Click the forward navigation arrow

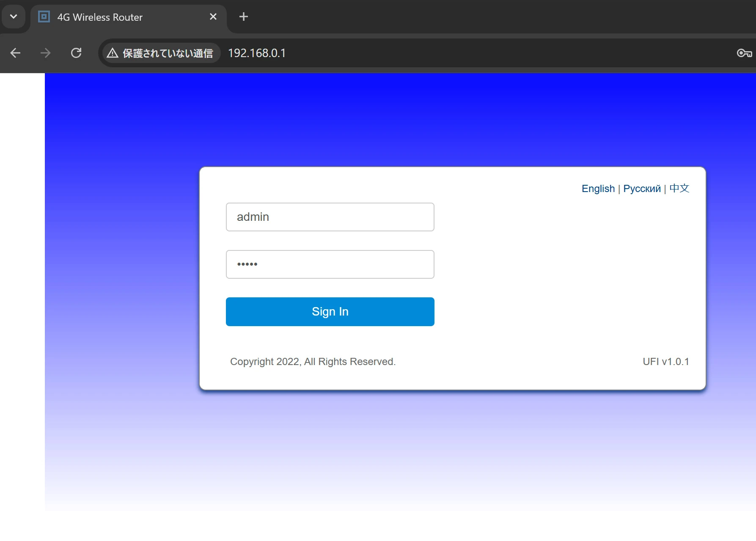[45, 53]
